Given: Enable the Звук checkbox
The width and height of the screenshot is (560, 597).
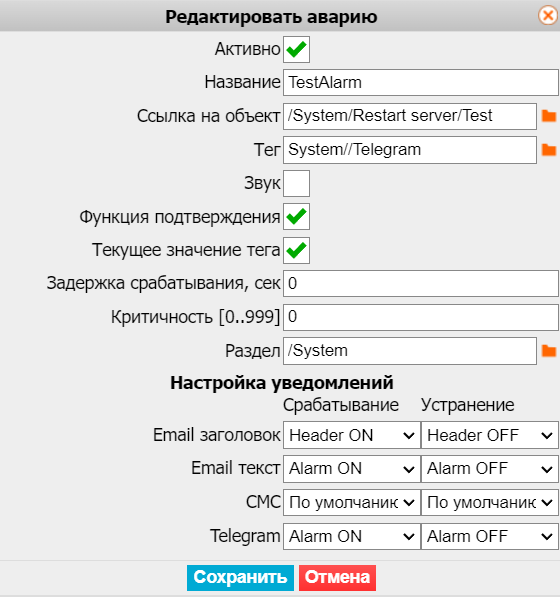Looking at the screenshot, I should point(296,183).
